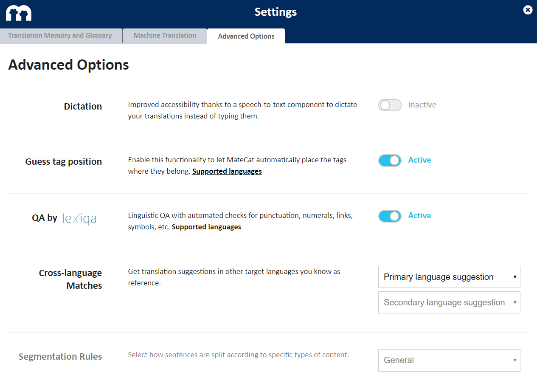Click the Active label for QA by Lexiqa
This screenshot has width=537, height=392.
[x=419, y=216]
